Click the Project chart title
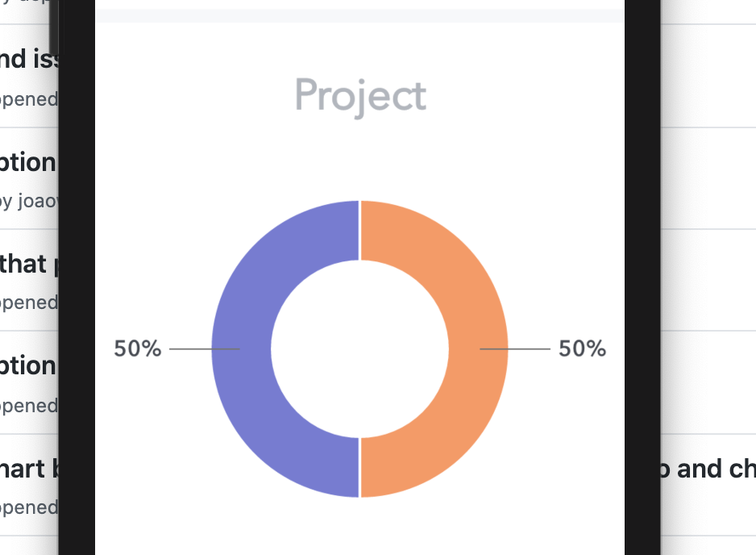Image resolution: width=756 pixels, height=555 pixels. 360,94
